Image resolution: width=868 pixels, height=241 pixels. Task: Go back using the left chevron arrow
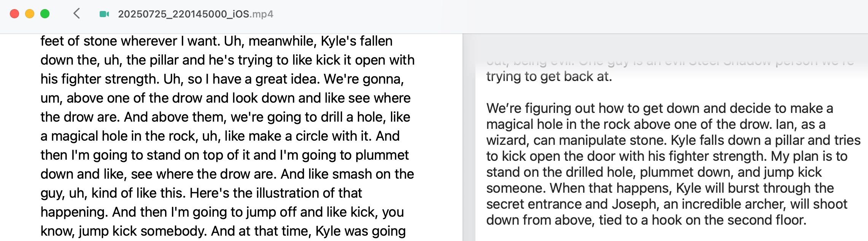coord(76,14)
